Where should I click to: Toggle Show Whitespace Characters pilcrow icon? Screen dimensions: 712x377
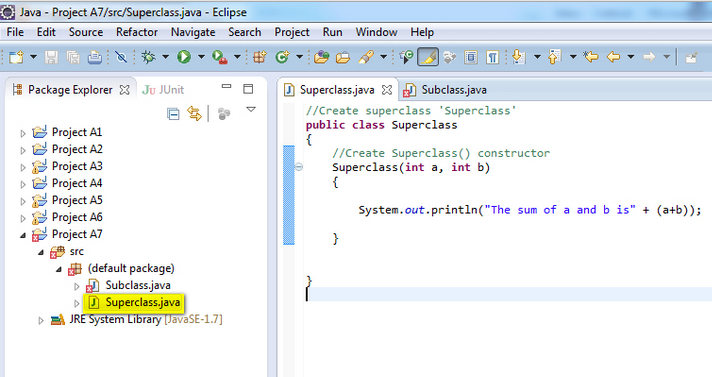tap(493, 57)
